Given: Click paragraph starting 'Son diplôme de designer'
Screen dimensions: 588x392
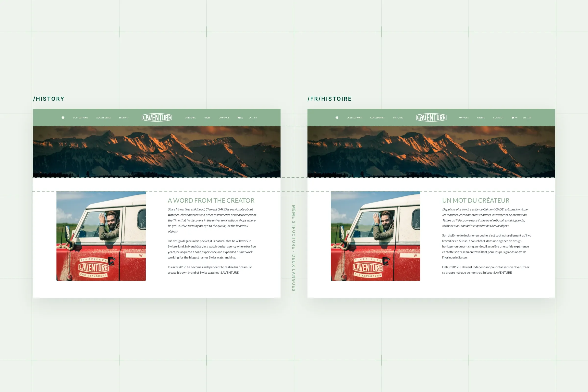Looking at the screenshot, I should (487, 246).
